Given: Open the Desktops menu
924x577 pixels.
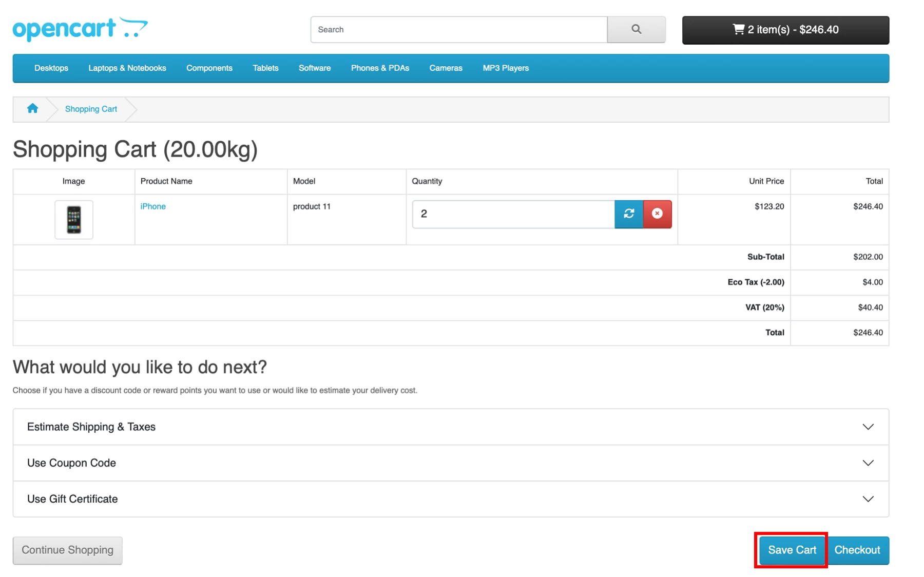Looking at the screenshot, I should coord(51,68).
